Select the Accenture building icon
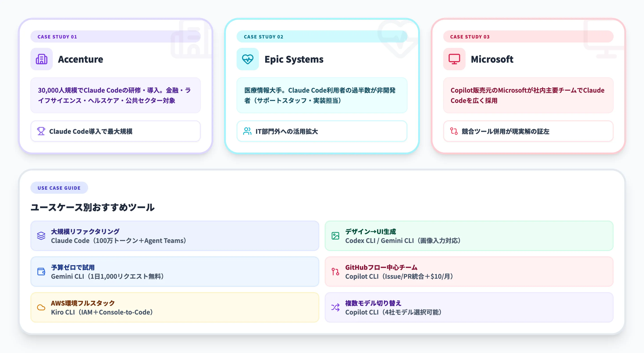The height and width of the screenshot is (353, 644). pos(42,59)
